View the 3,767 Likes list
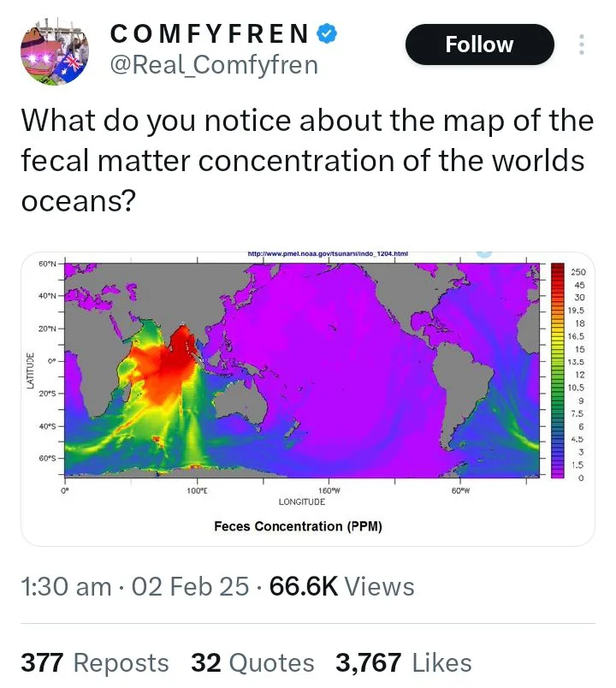This screenshot has width=616, height=688. [404, 662]
